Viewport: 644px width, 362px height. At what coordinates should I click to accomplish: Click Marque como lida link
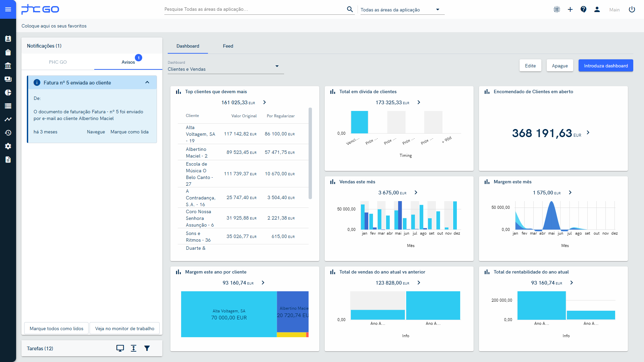tap(129, 132)
